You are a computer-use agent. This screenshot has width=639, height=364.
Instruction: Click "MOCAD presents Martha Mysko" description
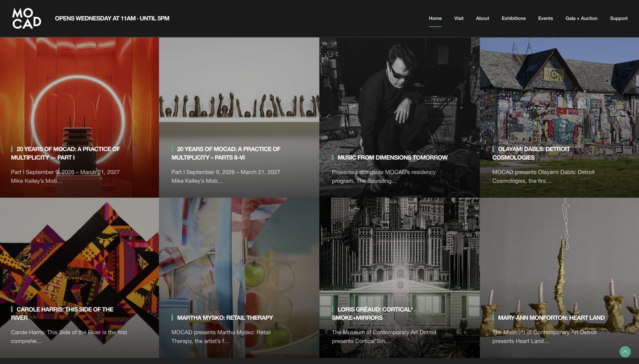click(x=221, y=337)
